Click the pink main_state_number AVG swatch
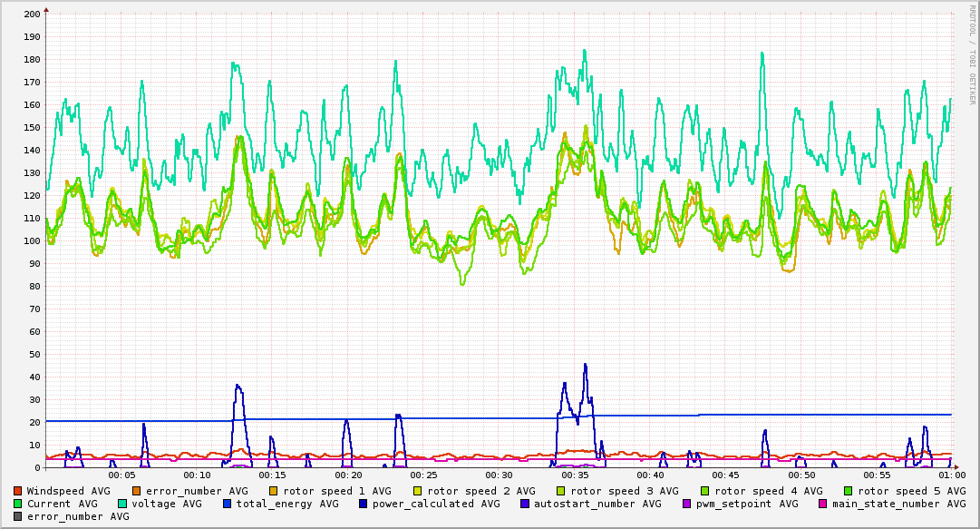 [x=822, y=504]
